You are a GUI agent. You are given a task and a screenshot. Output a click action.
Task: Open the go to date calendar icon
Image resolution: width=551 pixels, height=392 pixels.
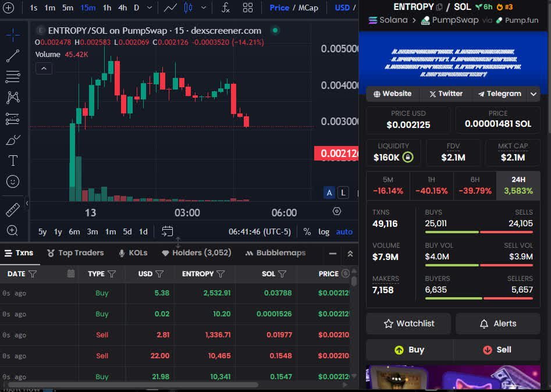[167, 231]
